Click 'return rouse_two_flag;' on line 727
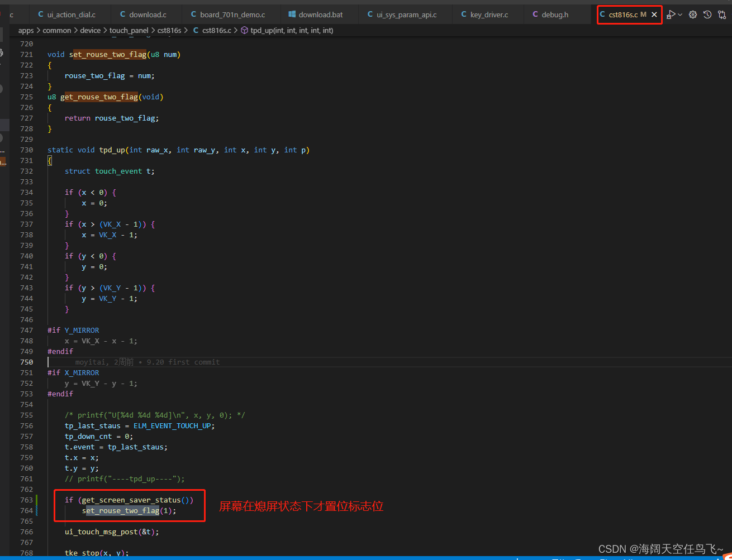Screen dimensions: 732x560 [112, 118]
